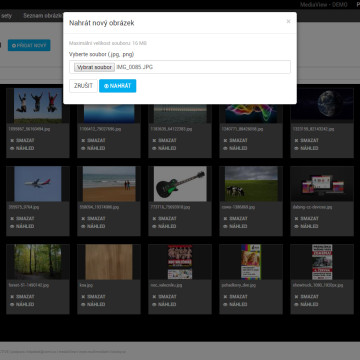360x360 pixels.
Task: Click the jumping people thumbnail
Action: coord(38,106)
